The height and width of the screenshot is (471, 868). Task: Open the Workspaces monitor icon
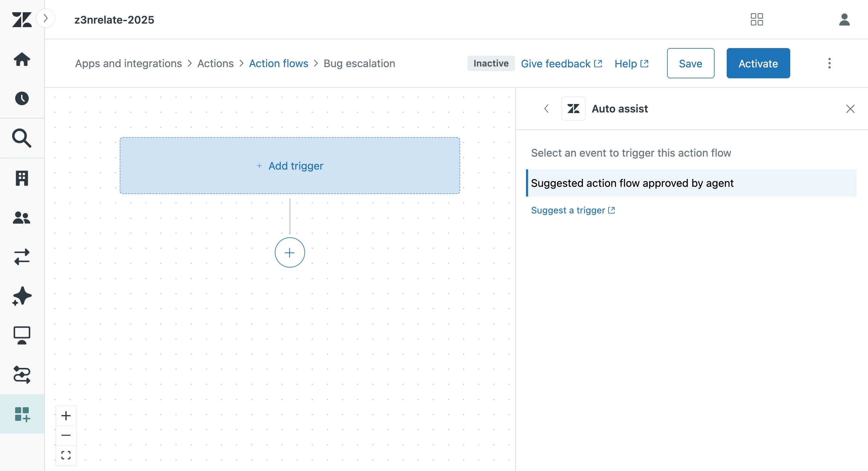pyautogui.click(x=22, y=335)
